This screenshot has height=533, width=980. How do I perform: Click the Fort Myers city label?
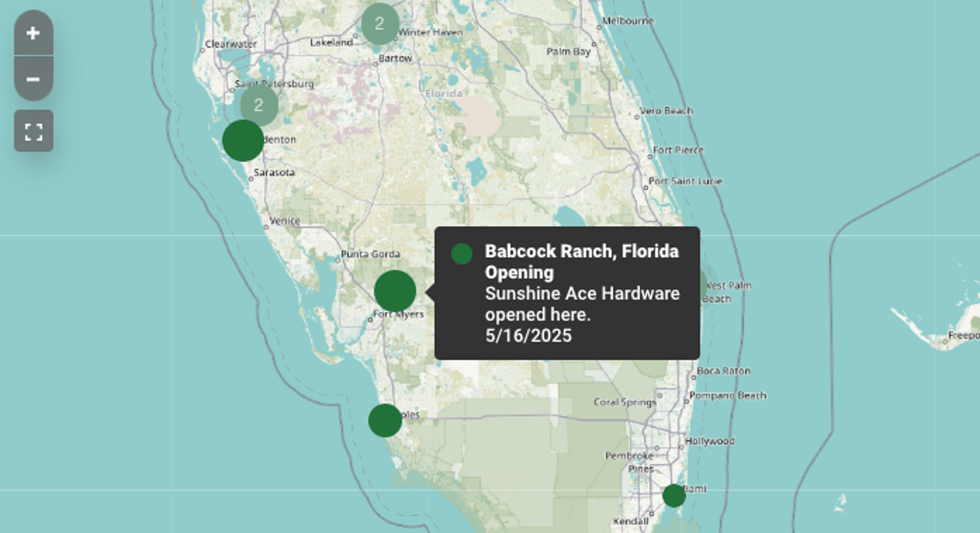pos(399,314)
